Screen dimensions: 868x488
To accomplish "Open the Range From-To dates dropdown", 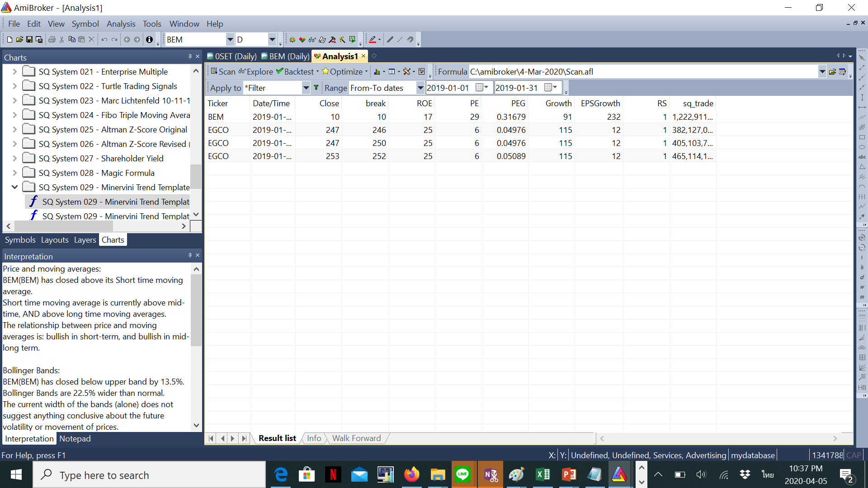I will 420,88.
